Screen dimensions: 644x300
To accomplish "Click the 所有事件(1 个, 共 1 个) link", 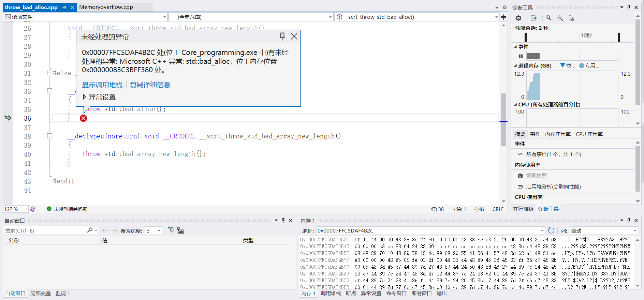I will pyautogui.click(x=554, y=154).
